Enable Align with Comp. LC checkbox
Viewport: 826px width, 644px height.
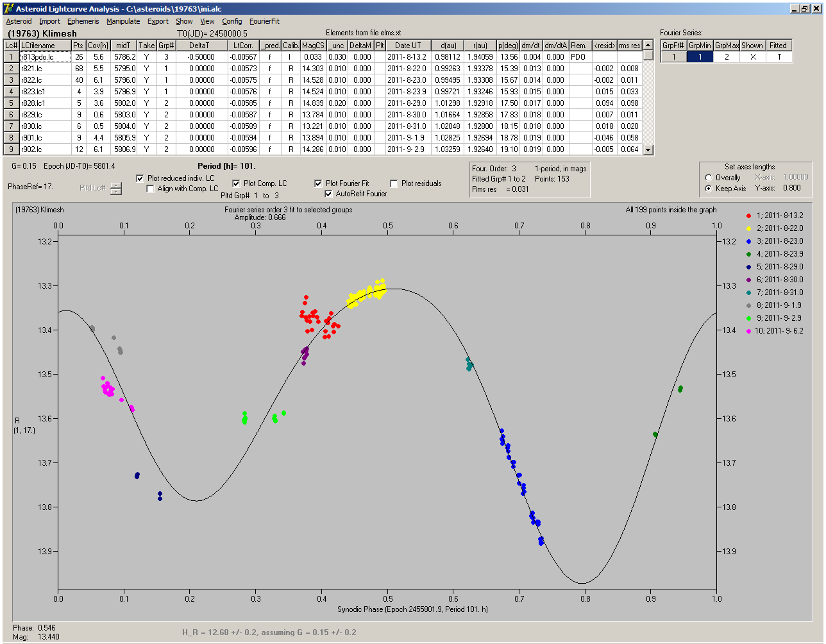pyautogui.click(x=151, y=189)
